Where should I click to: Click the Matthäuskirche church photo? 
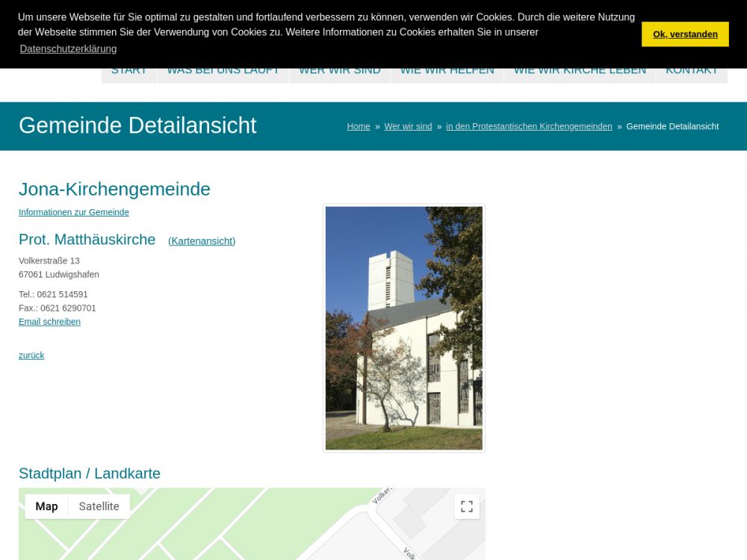click(x=403, y=329)
